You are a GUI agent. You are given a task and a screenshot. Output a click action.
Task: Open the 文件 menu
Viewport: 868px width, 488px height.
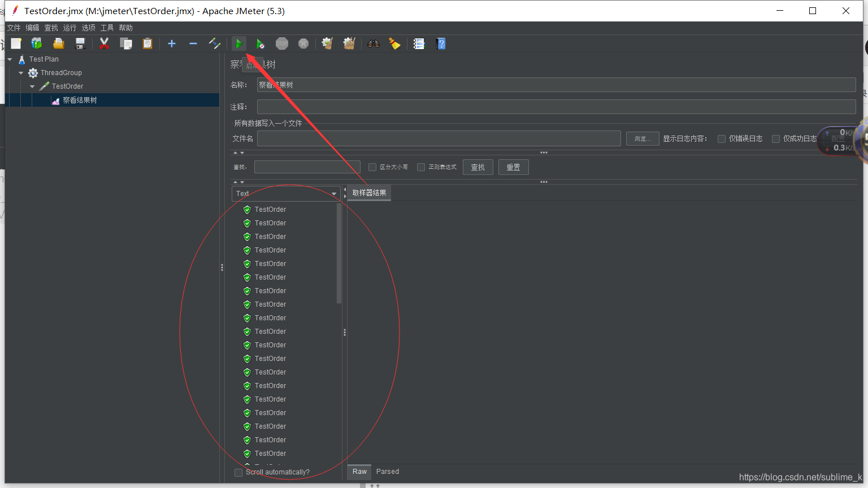pyautogui.click(x=14, y=28)
